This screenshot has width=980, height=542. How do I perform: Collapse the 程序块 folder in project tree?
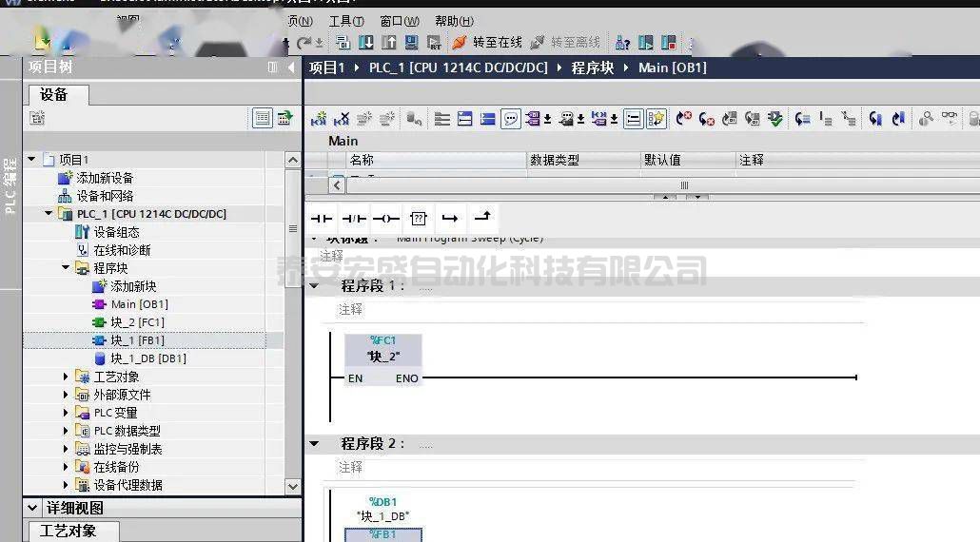[67, 268]
